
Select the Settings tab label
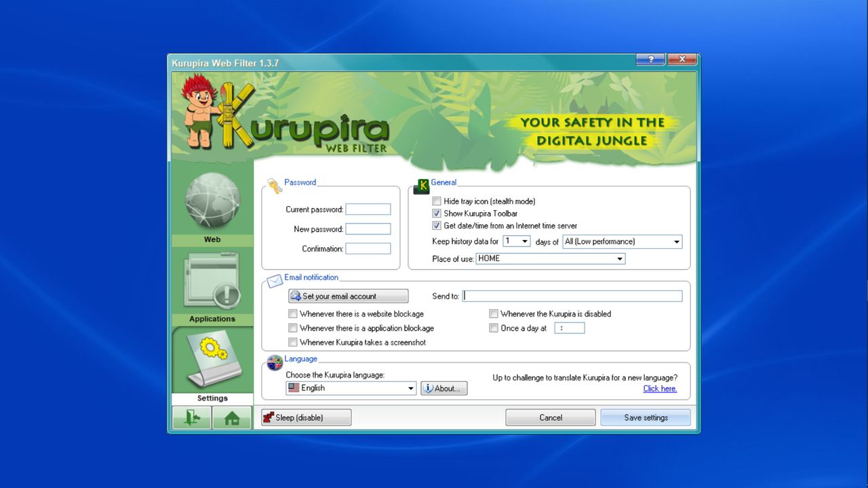point(212,399)
